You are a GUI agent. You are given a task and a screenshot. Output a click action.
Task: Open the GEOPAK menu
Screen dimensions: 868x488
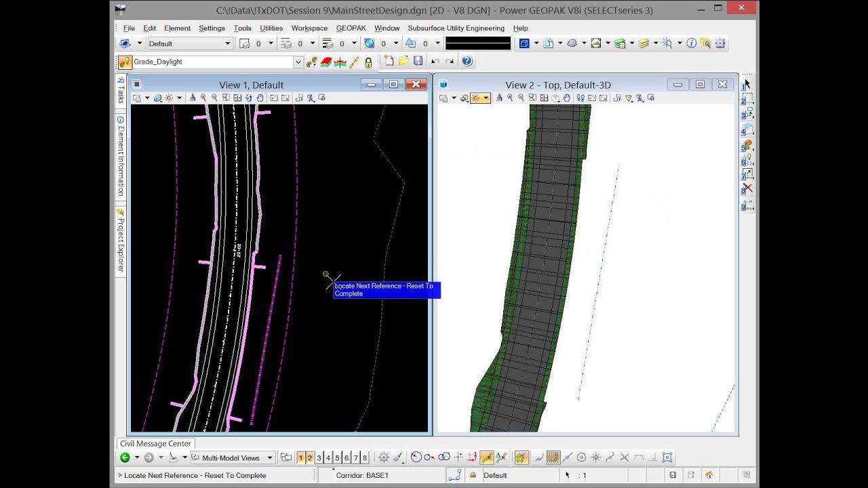[x=351, y=28]
